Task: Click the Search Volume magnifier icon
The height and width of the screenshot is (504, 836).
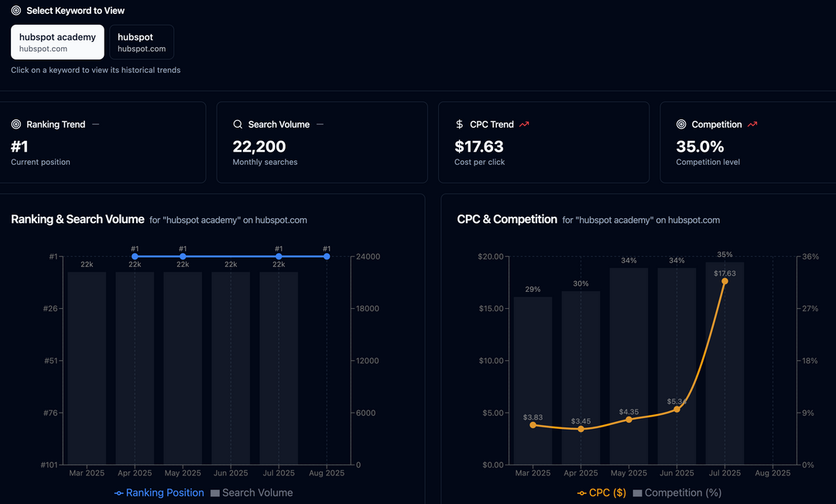Action: [238, 125]
